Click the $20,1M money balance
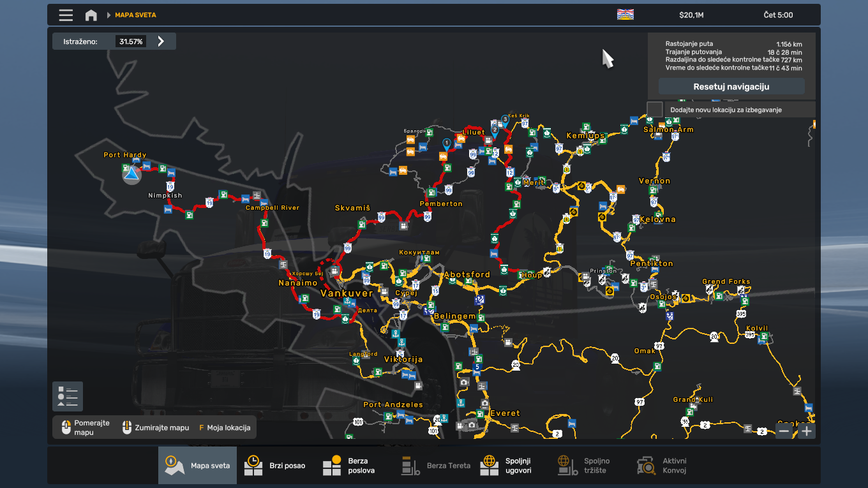The image size is (868, 488). coord(691,15)
